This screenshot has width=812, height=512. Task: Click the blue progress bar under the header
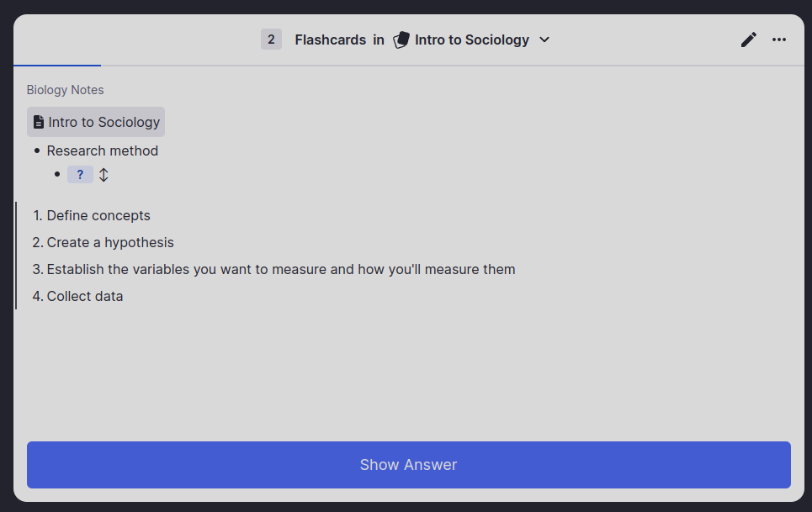coord(57,65)
